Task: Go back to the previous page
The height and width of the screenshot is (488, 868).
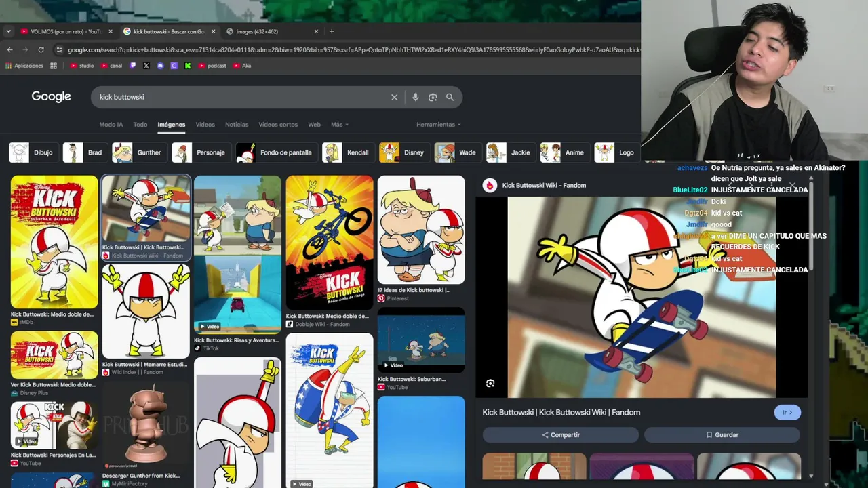Action: point(9,49)
